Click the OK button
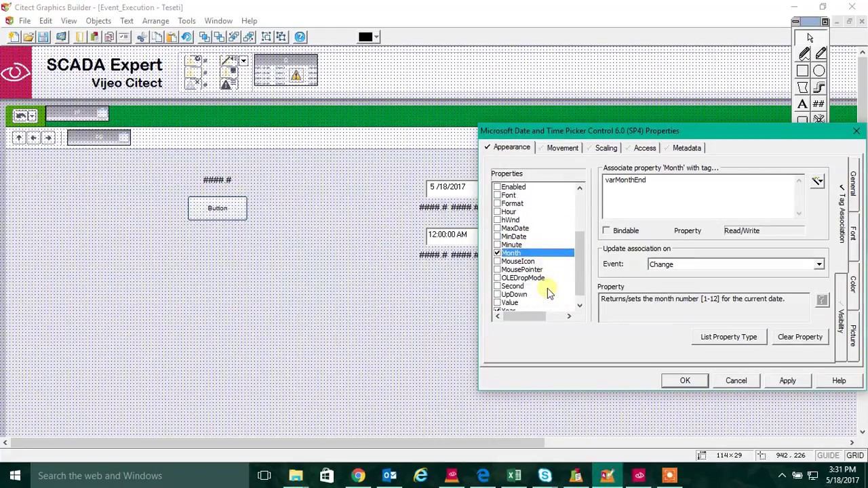Image resolution: width=868 pixels, height=488 pixels. [685, 381]
